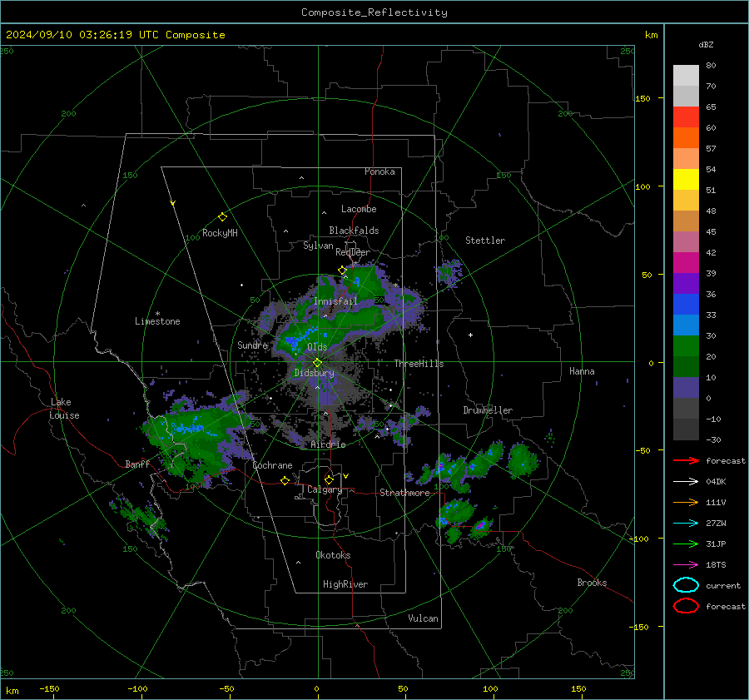The width and height of the screenshot is (749, 700).
Task: Click the orange 111V arrow icon
Action: tap(686, 502)
